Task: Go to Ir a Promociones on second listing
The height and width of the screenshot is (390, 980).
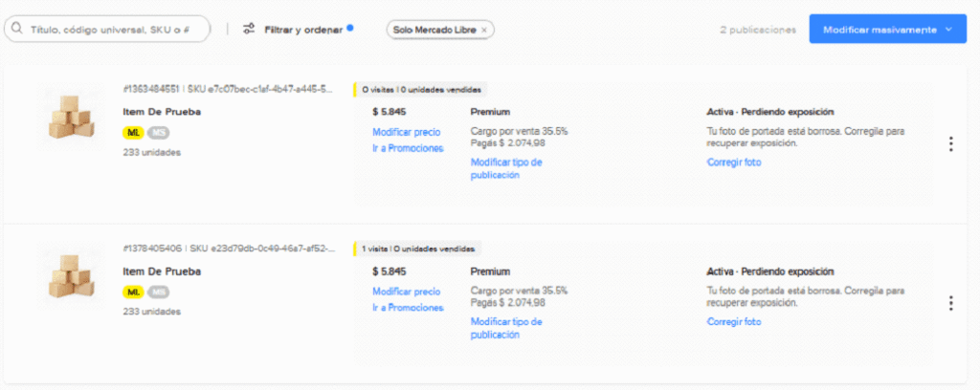Action: [x=408, y=308]
